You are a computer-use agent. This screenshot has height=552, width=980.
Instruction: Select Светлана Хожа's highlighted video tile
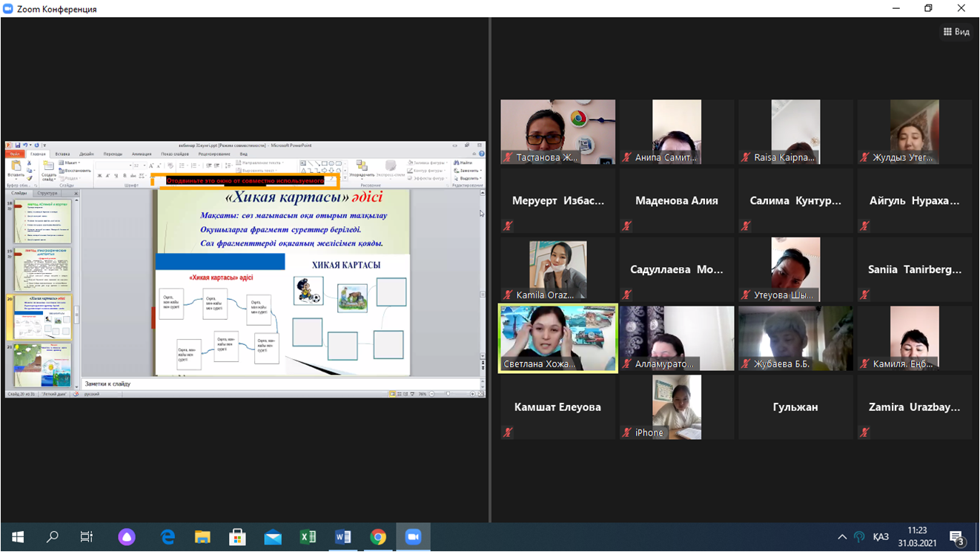tap(557, 338)
